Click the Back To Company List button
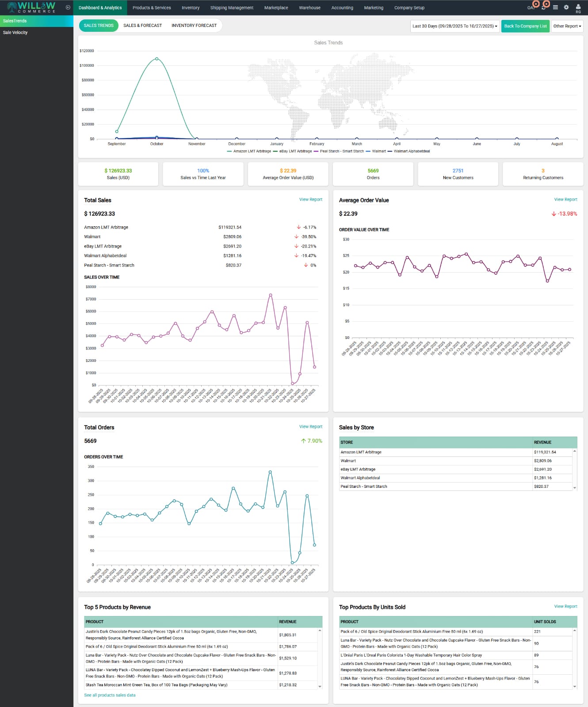Image resolution: width=588 pixels, height=707 pixels. [x=525, y=26]
